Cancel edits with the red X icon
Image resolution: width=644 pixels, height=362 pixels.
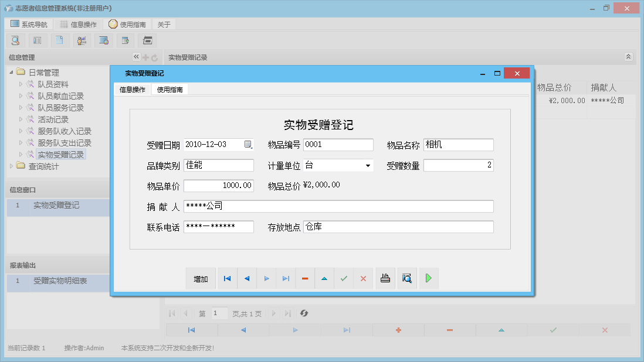363,278
